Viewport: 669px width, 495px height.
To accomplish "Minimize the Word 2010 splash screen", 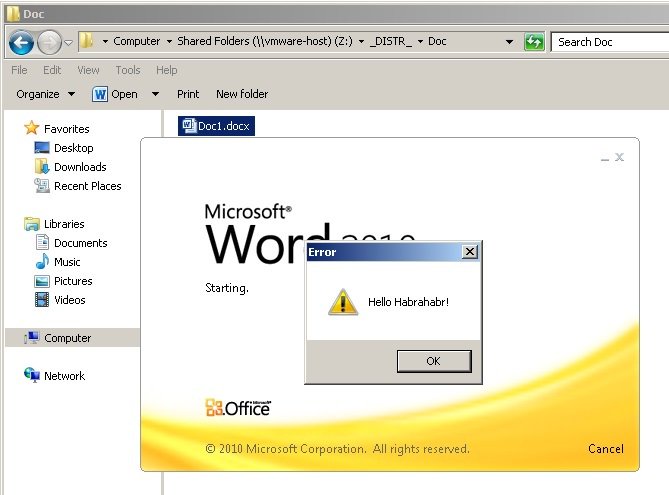I will click(x=605, y=158).
